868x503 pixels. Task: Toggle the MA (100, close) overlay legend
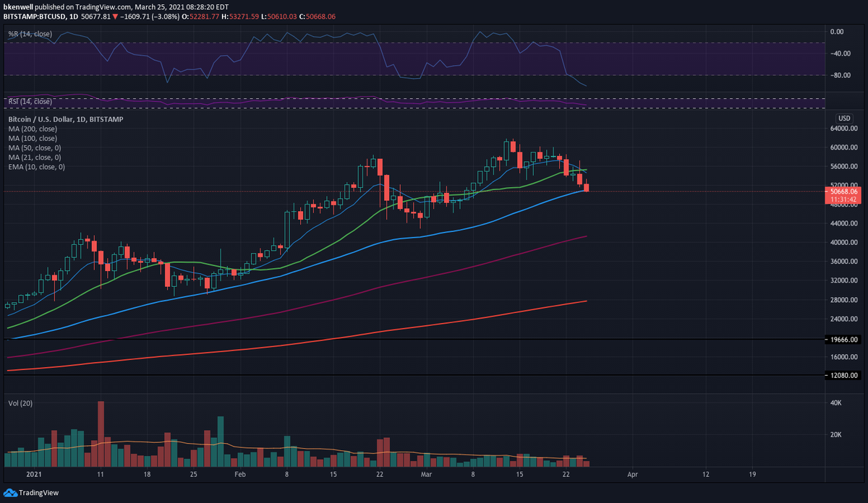33,138
